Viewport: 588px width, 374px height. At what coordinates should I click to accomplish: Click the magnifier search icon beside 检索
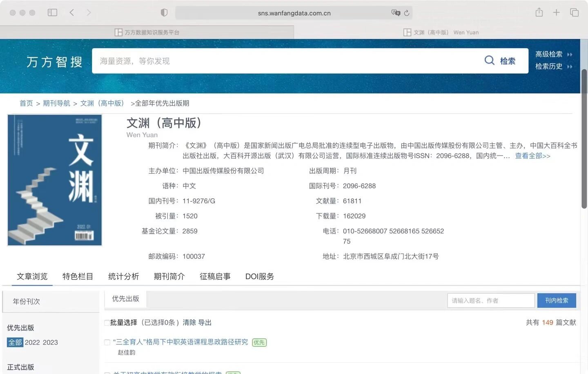[489, 60]
